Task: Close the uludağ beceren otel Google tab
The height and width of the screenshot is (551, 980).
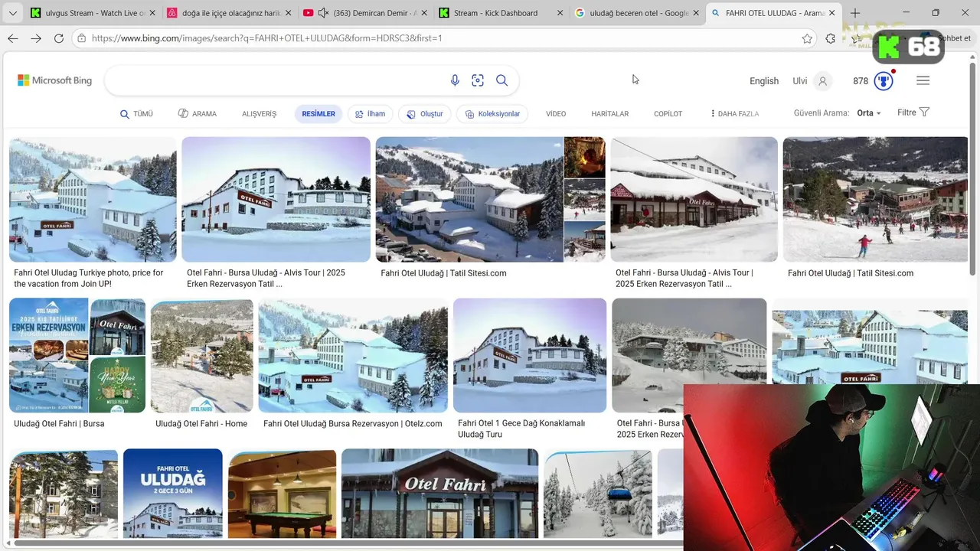Action: pos(696,13)
